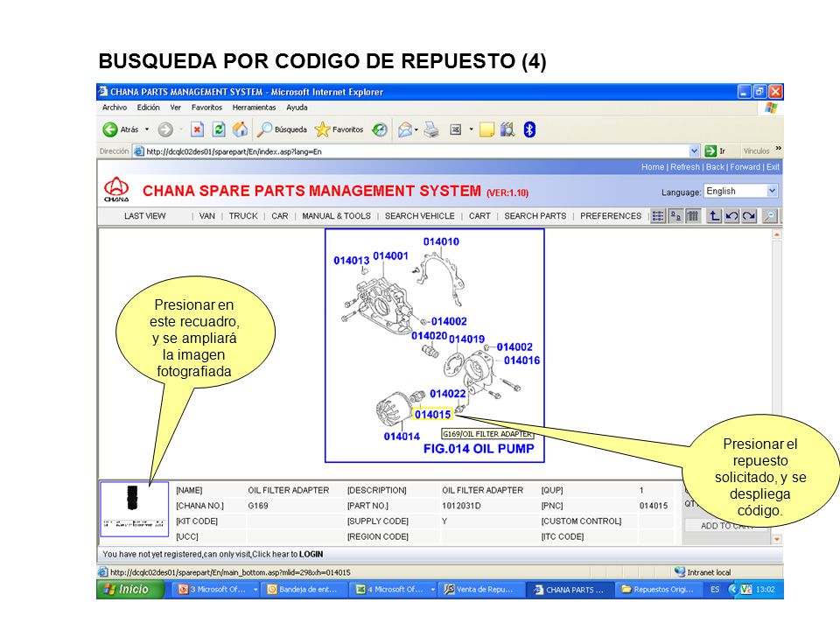840x630 pixels.
Task: Click the up-level arrow icon
Action: pos(714,216)
